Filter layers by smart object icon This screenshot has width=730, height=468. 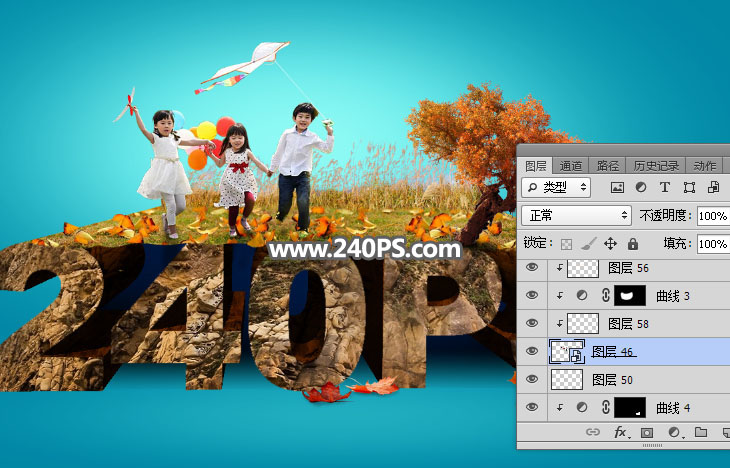713,187
